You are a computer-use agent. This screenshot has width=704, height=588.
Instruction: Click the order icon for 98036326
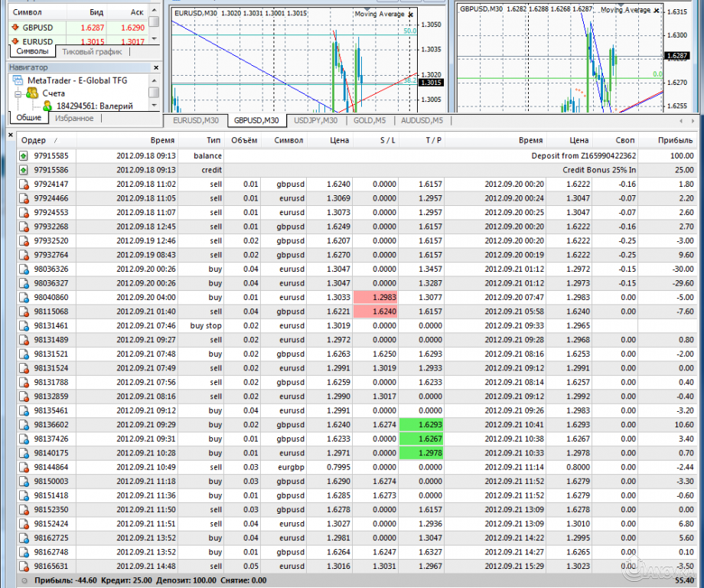point(24,269)
